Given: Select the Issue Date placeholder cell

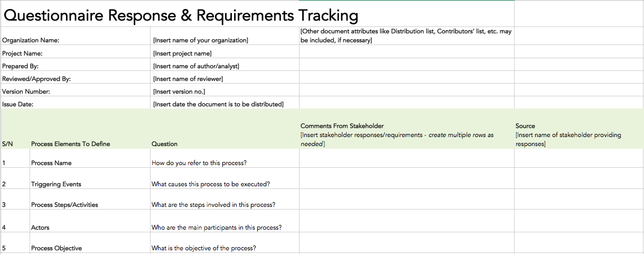Looking at the screenshot, I should (225, 104).
